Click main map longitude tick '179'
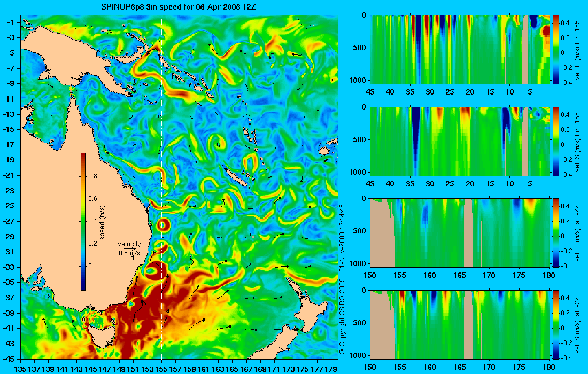The width and height of the screenshot is (588, 374). 331,369
